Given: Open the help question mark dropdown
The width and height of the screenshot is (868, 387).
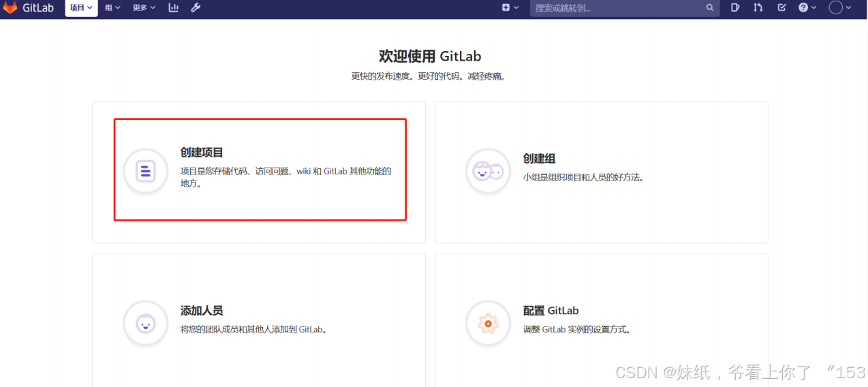Looking at the screenshot, I should click(x=807, y=7).
